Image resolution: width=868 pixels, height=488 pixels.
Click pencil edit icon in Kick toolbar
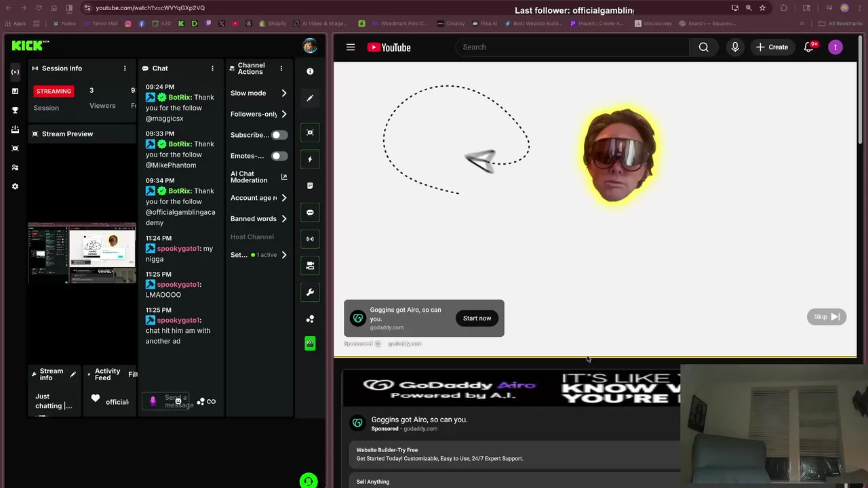(x=310, y=98)
